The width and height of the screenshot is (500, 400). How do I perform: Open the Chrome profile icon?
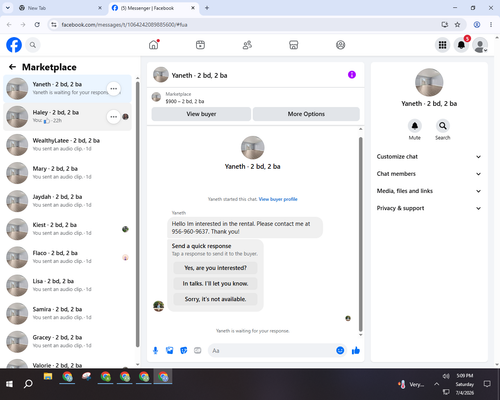click(x=477, y=25)
